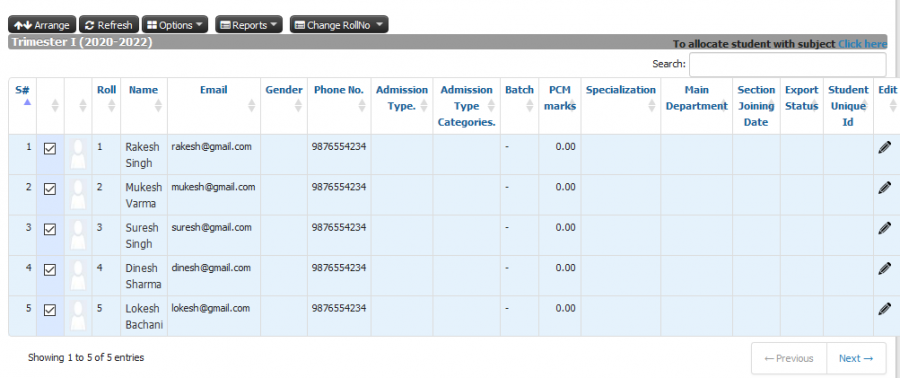Screen dimensions: 900x378
Task: Focus the Search input field
Action: tap(788, 64)
